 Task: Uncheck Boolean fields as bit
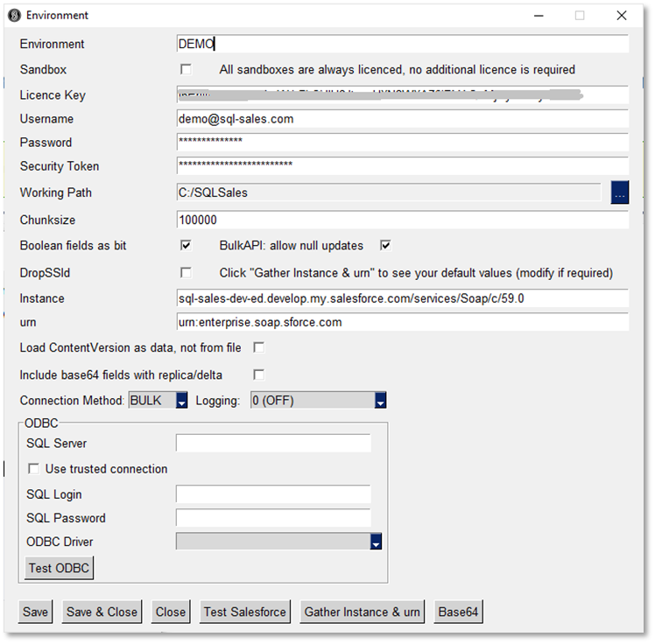(186, 245)
